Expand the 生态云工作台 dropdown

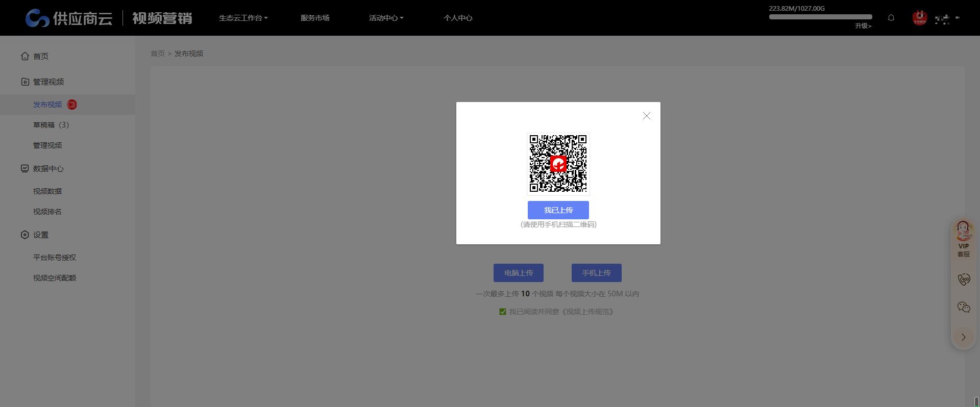click(243, 18)
